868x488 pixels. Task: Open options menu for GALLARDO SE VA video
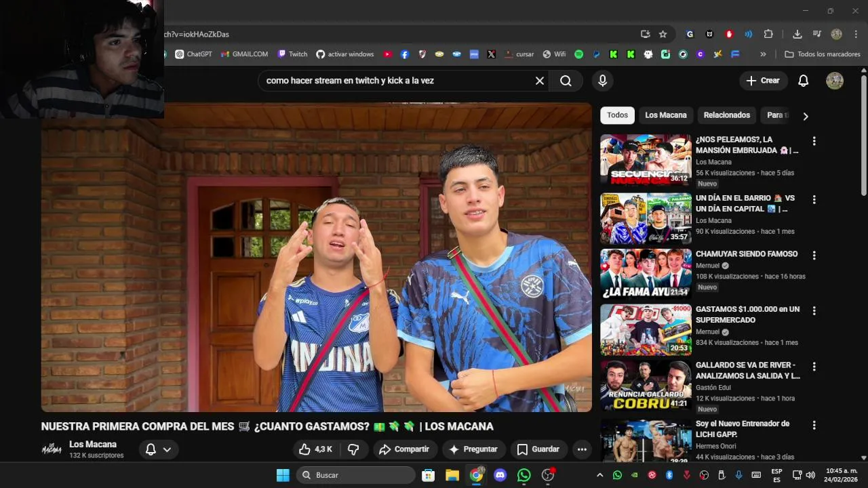click(x=814, y=367)
